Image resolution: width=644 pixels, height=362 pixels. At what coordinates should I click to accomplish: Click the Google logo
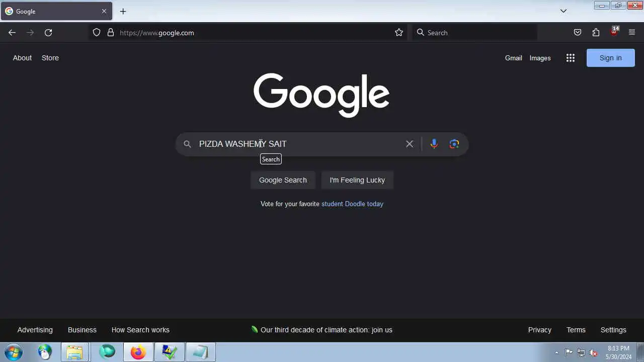(321, 95)
